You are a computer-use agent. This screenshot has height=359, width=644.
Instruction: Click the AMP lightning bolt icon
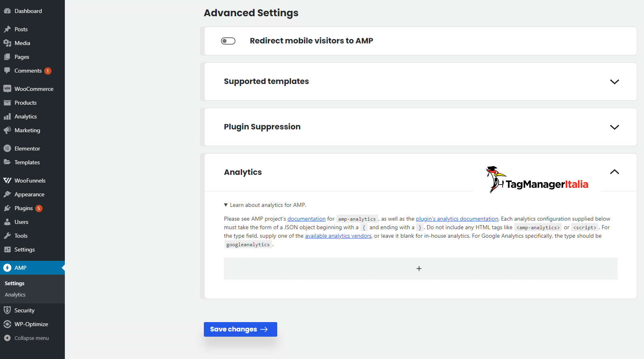point(7,268)
